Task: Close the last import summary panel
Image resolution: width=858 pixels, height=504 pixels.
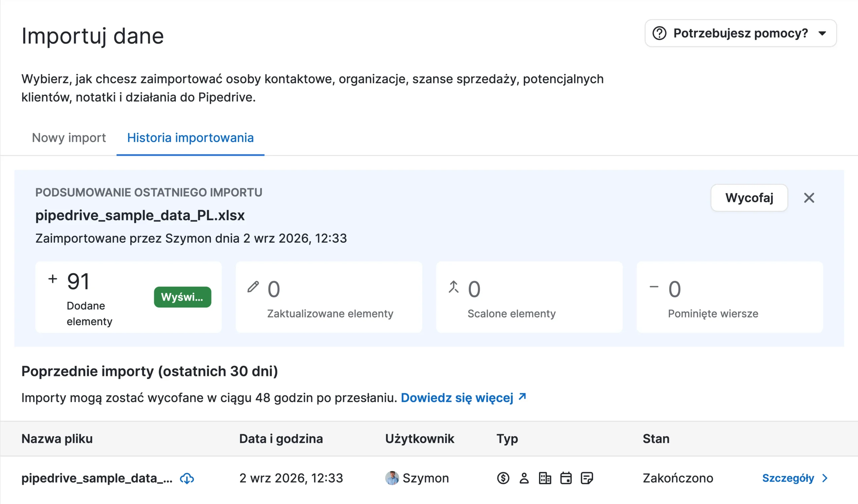Action: (x=809, y=198)
